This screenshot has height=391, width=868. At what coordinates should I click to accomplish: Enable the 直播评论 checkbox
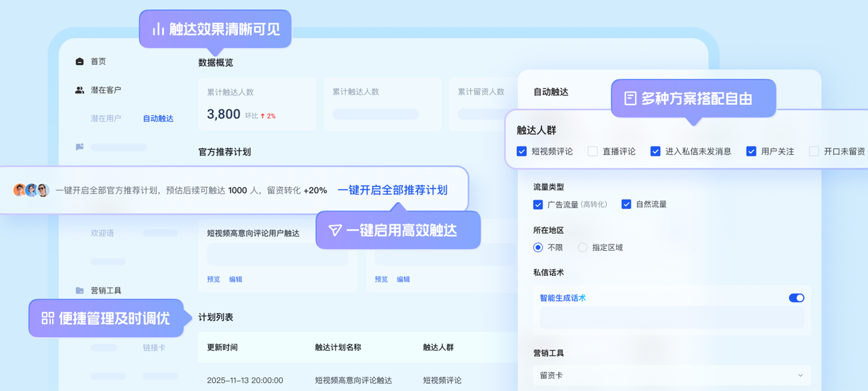593,151
